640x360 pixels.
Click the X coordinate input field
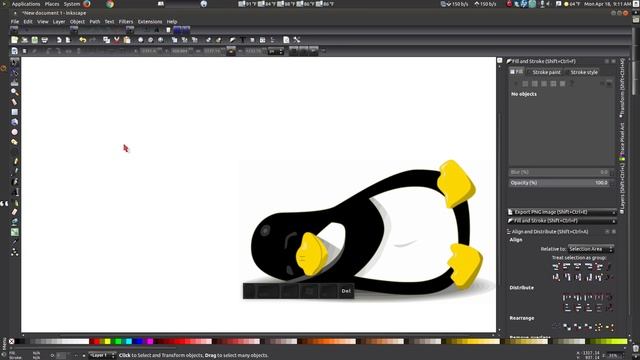click(151, 51)
